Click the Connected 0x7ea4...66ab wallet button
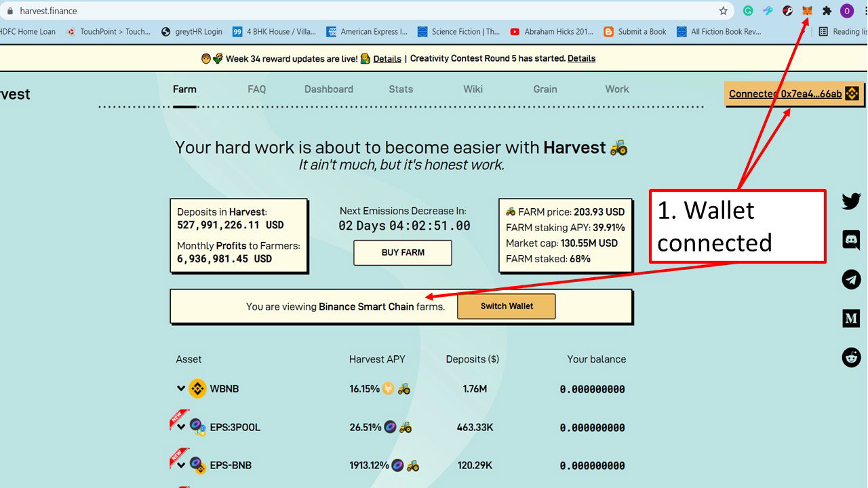The image size is (868, 488). point(794,94)
